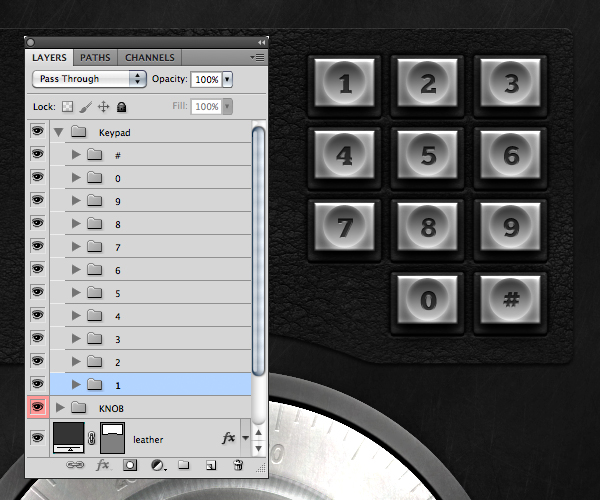The width and height of the screenshot is (600, 500).
Task: Enable lock position move icon
Action: (103, 107)
